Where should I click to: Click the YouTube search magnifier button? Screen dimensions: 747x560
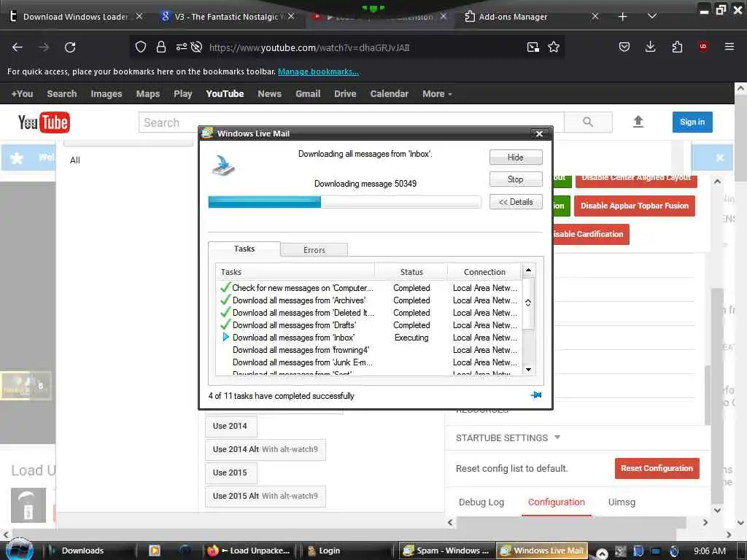click(x=588, y=122)
